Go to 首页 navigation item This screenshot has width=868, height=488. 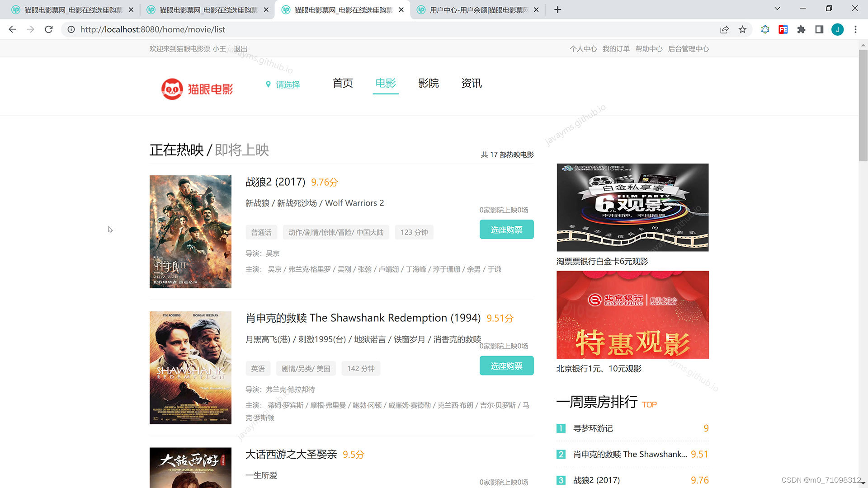343,83
